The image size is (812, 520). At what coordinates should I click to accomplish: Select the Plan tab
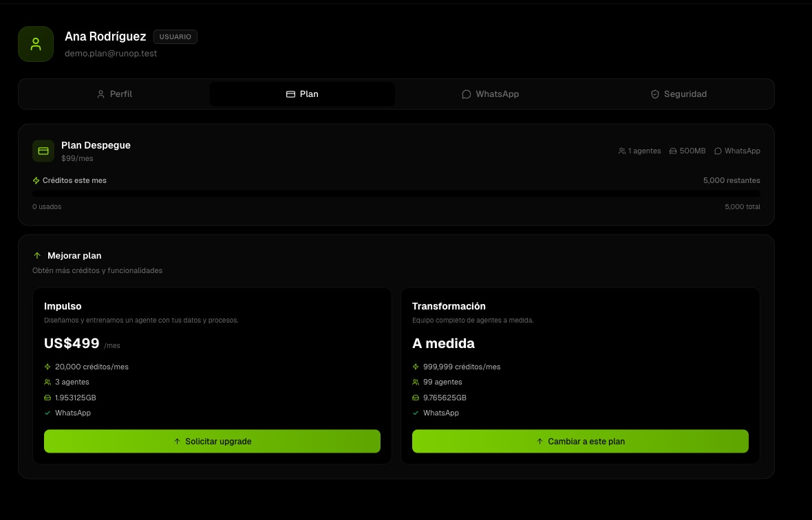pyautogui.click(x=302, y=94)
